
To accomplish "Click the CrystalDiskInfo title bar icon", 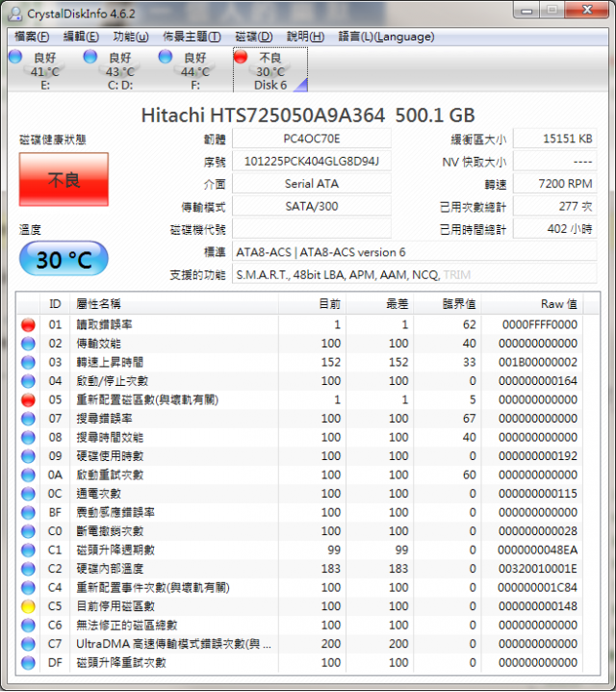I will [15, 13].
